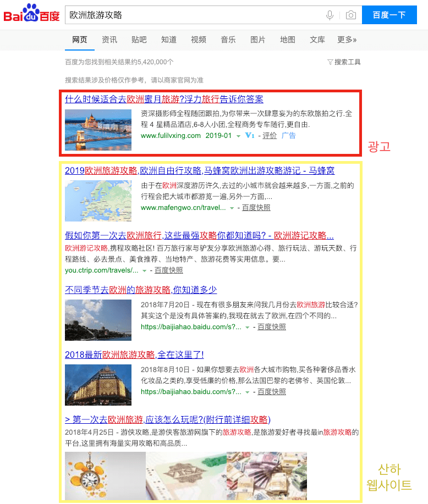Open result 第一次去欧洲旅游,应该怎么玩呢
428x504 pixels.
click(168, 419)
